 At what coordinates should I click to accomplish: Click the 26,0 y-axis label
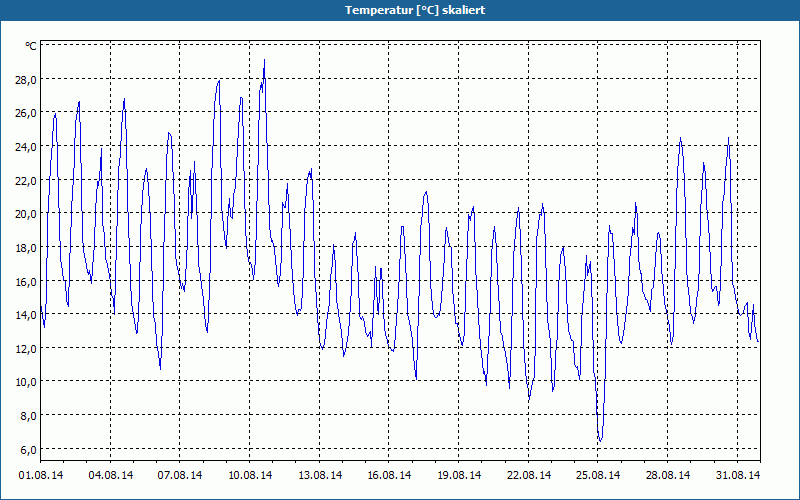pos(26,113)
